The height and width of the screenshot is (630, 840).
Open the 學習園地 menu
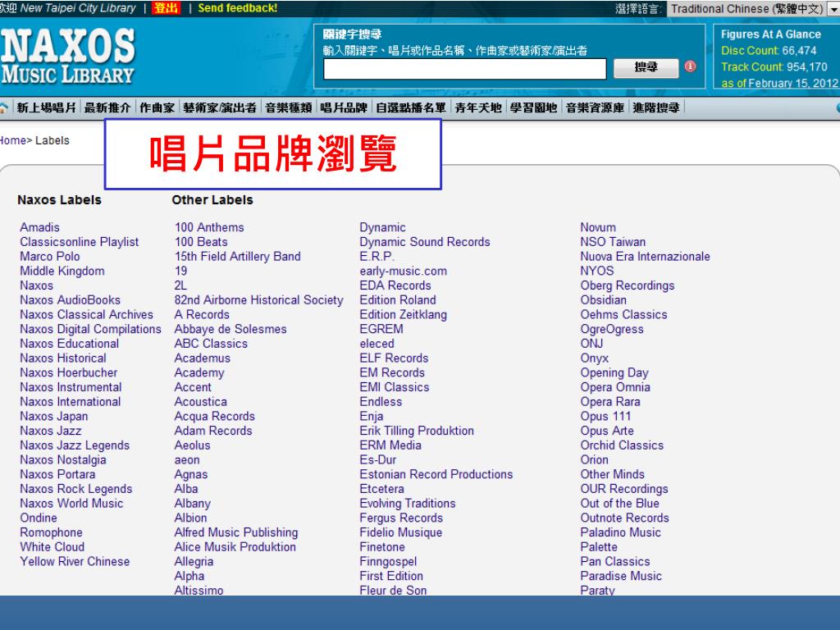[533, 107]
